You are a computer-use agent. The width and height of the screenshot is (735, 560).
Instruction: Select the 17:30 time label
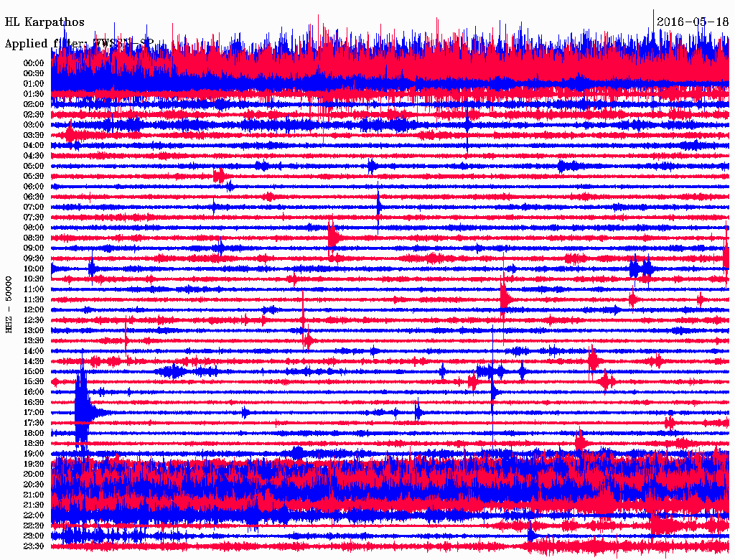33,423
